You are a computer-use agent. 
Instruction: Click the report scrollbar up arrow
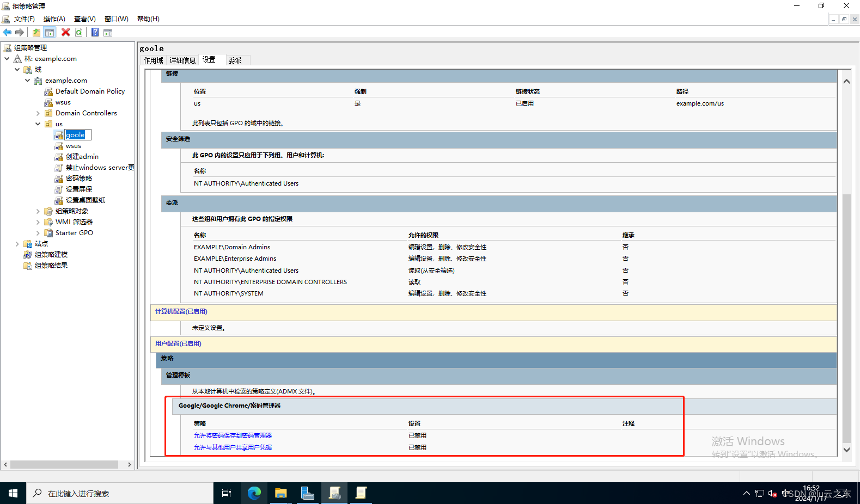click(x=846, y=81)
